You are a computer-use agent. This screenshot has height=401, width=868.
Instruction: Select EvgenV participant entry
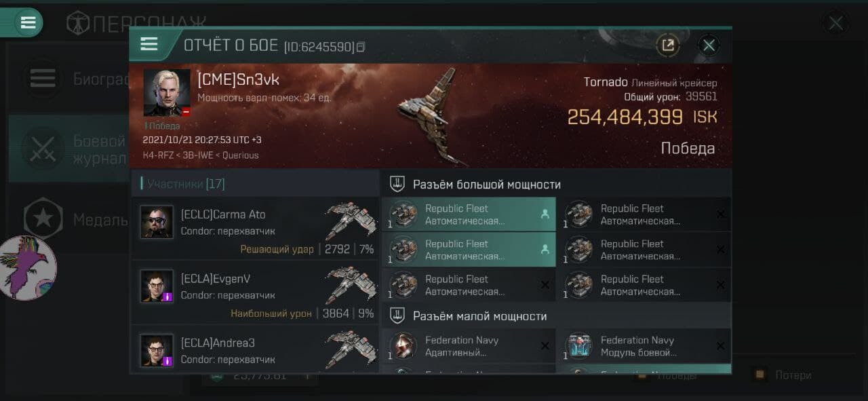255,293
